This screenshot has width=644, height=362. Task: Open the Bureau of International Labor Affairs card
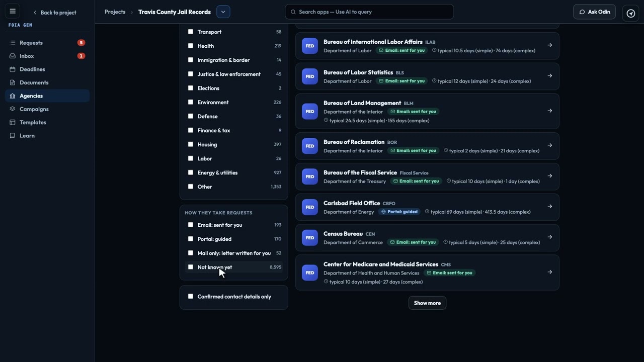tap(427, 46)
